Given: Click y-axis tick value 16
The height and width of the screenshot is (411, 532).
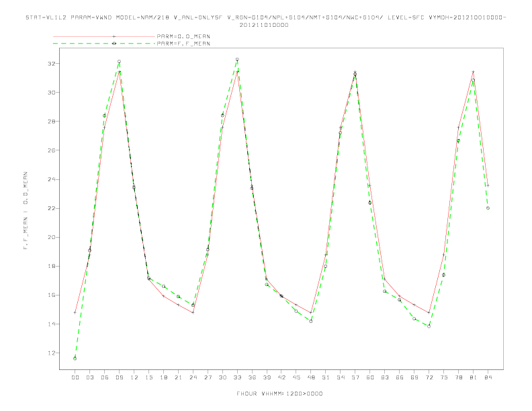Looking at the screenshot, I should click(x=51, y=295).
